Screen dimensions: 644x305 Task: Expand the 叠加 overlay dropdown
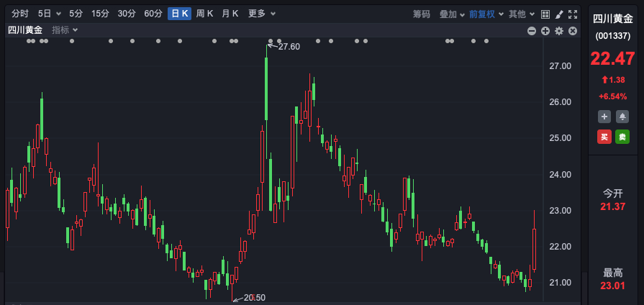[x=453, y=14]
